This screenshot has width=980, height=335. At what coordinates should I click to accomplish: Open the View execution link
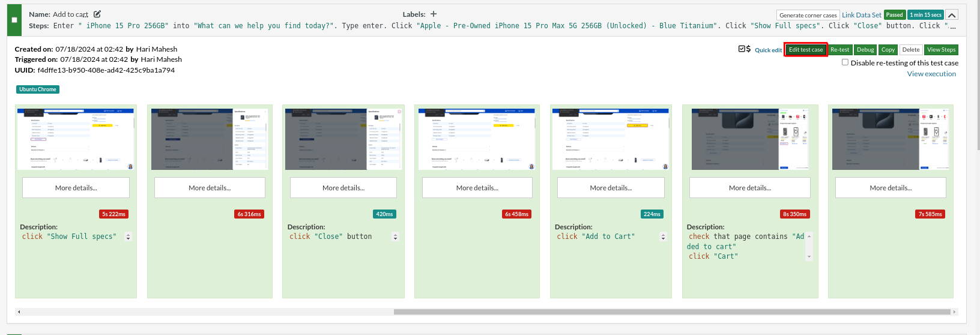tap(931, 74)
